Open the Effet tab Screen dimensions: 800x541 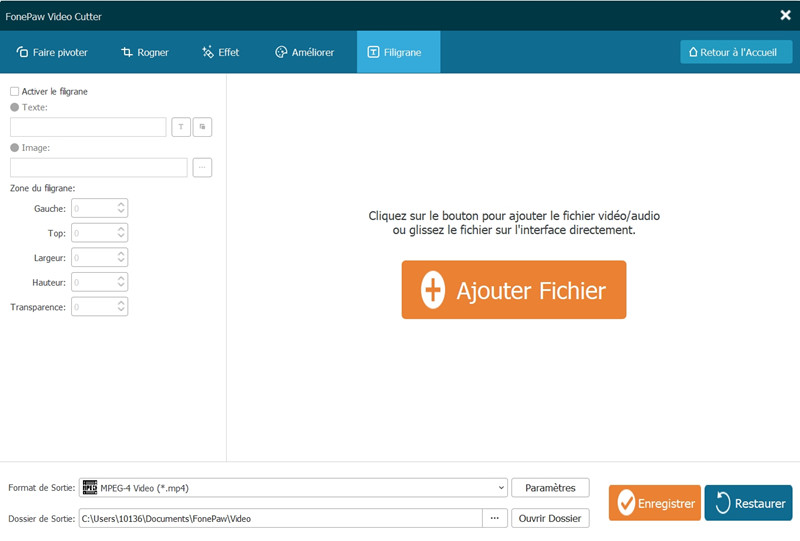pyautogui.click(x=221, y=52)
